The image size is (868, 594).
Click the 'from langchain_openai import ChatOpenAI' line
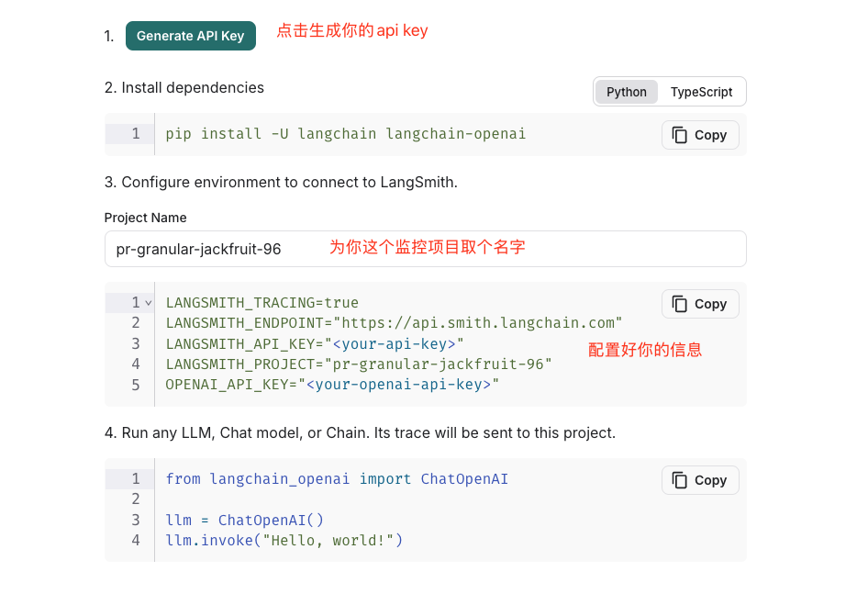pyautogui.click(x=337, y=479)
